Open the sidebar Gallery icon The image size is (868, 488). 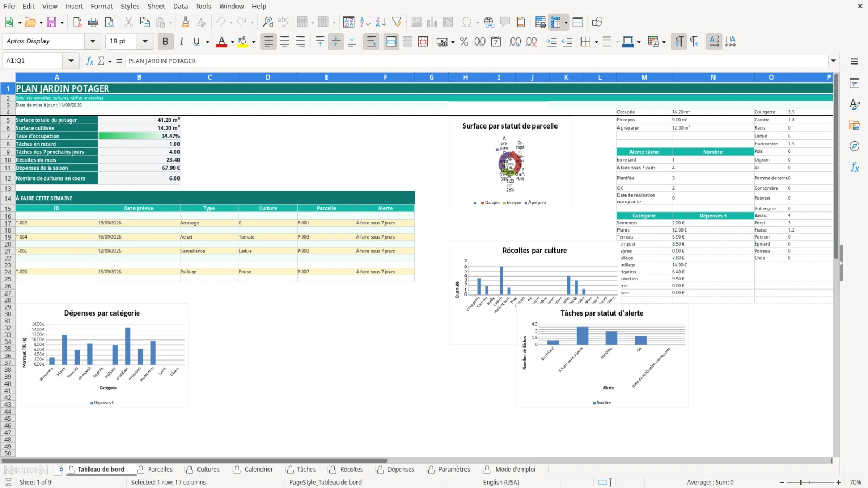tap(854, 125)
